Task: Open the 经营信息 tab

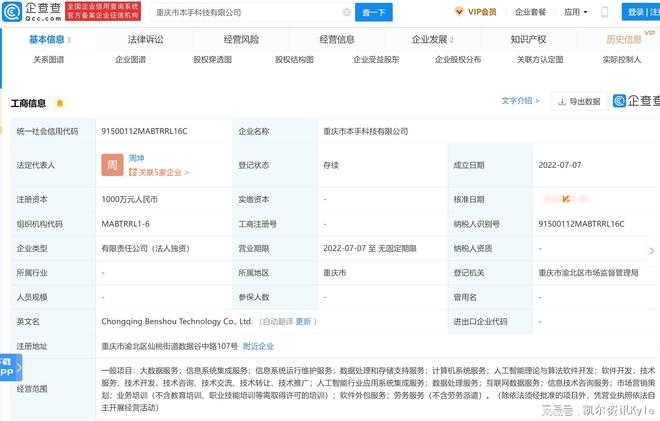Action: pyautogui.click(x=337, y=40)
